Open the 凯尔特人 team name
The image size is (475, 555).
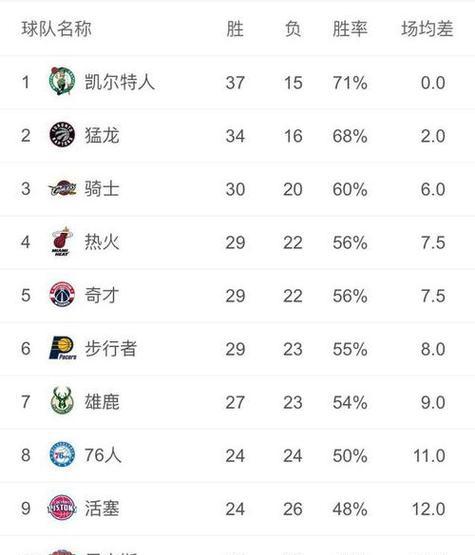point(120,82)
